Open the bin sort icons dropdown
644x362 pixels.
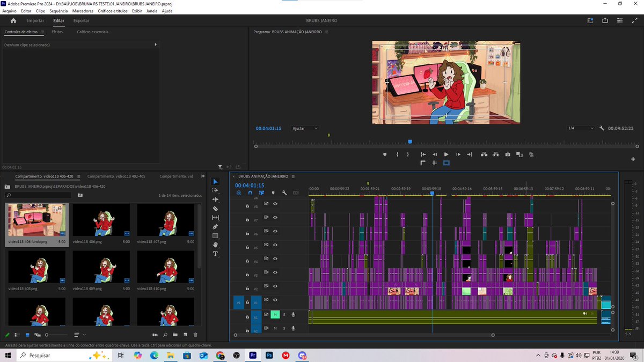(x=79, y=335)
